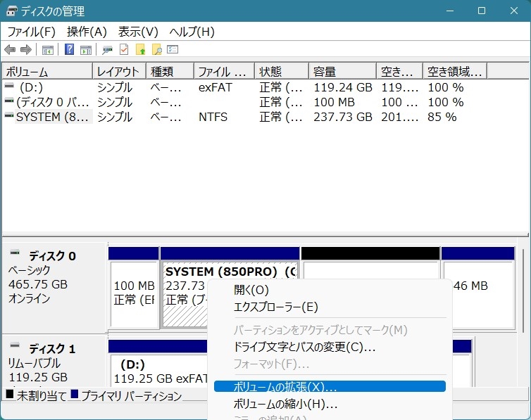The image size is (531, 420).
Task: Sort by the 容量 column header
Action: [x=343, y=71]
